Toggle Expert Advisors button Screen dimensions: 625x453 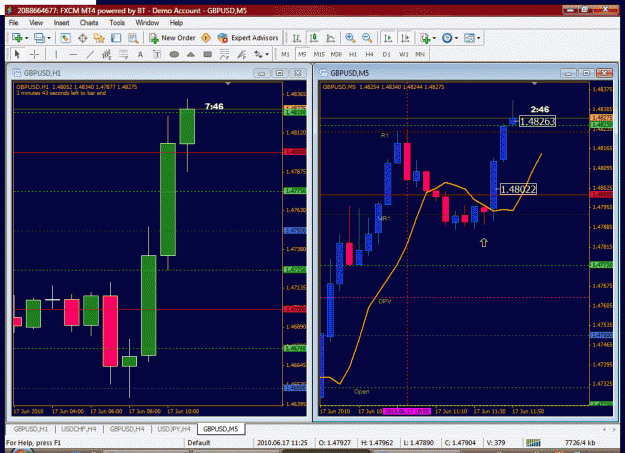248,38
